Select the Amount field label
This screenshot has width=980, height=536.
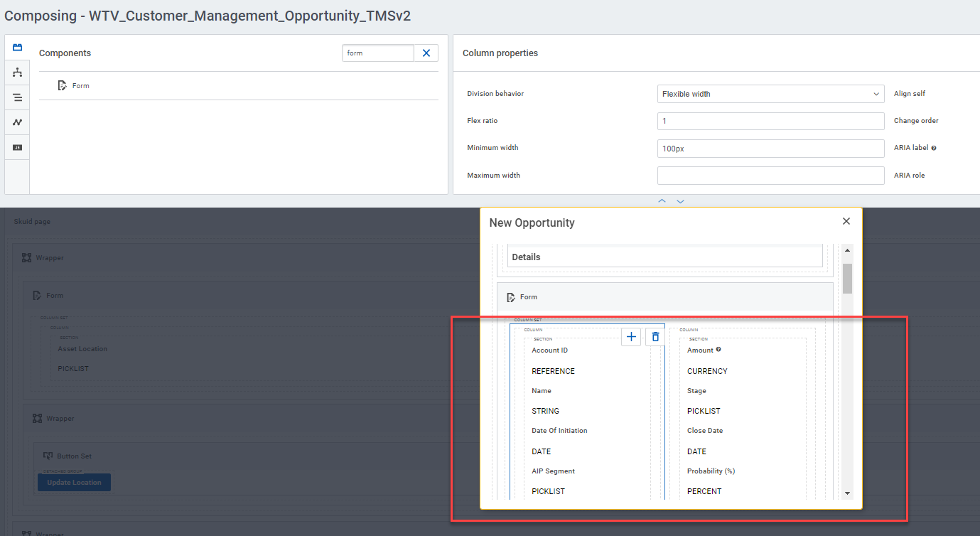pyautogui.click(x=700, y=350)
